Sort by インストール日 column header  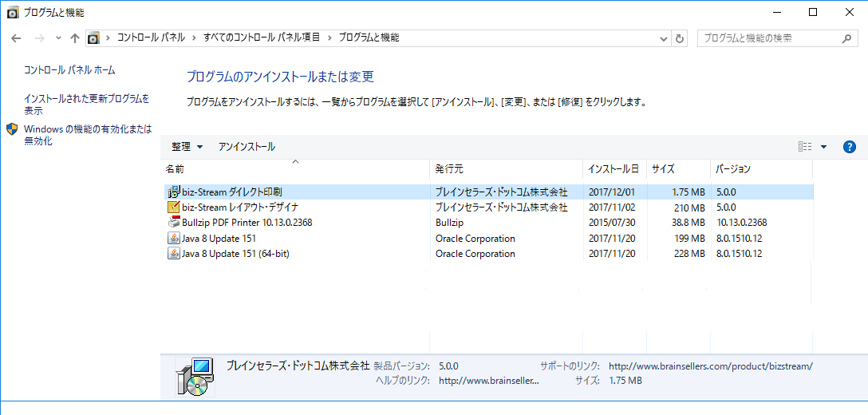(614, 169)
